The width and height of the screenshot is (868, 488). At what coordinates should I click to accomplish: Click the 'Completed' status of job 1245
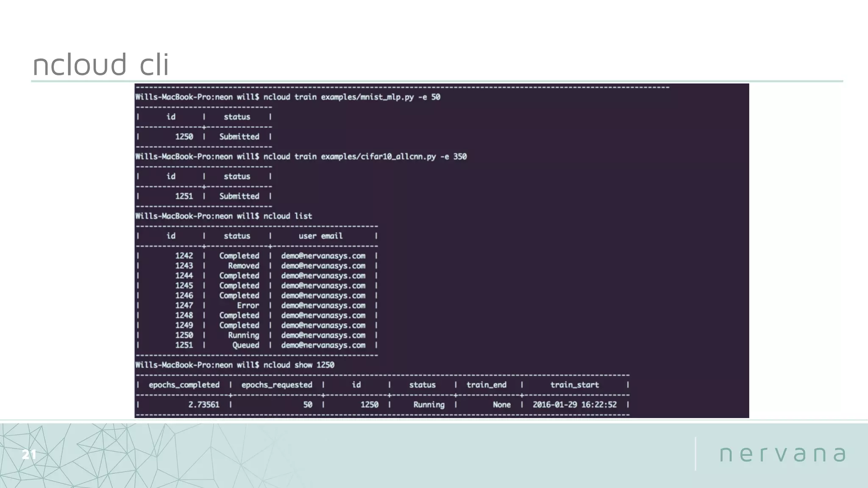click(x=239, y=286)
